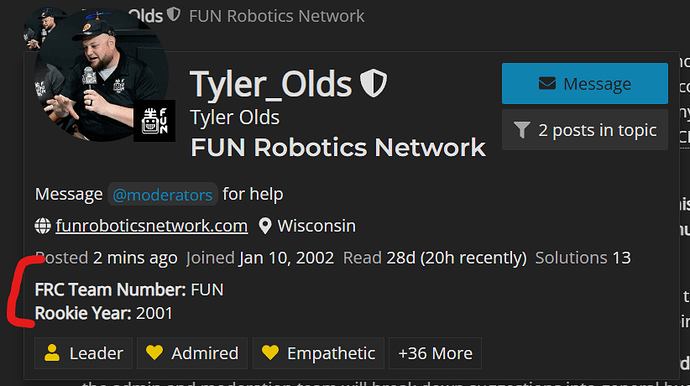Open the Leader badge

84,353
